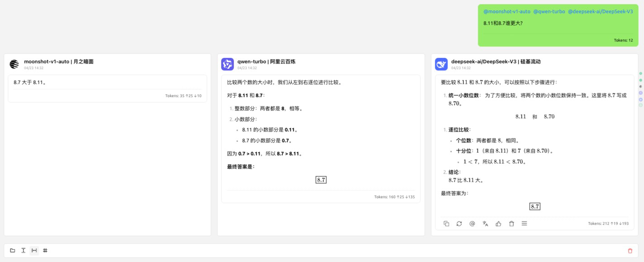Click the faded bottom dot in message navigator
This screenshot has width=644, height=262.
coord(641,105)
